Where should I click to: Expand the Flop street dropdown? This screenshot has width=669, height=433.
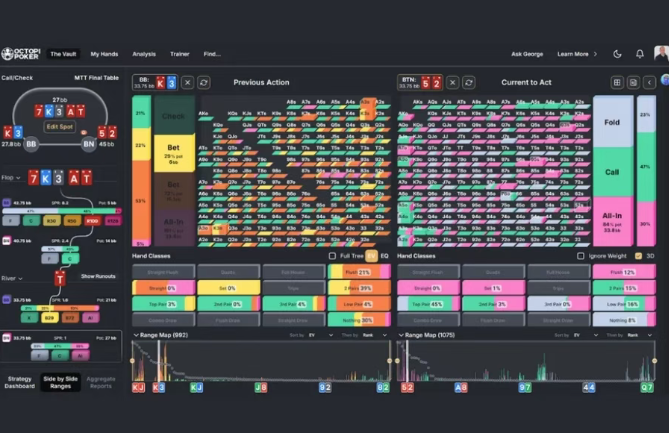coord(12,177)
